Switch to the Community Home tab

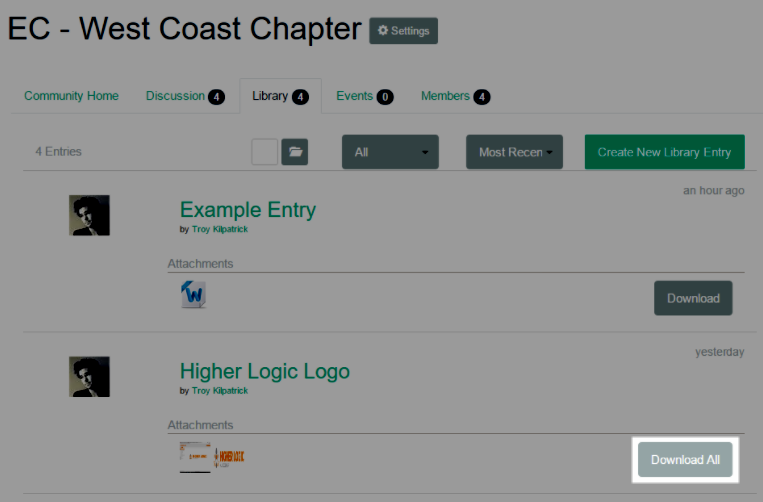coord(71,96)
